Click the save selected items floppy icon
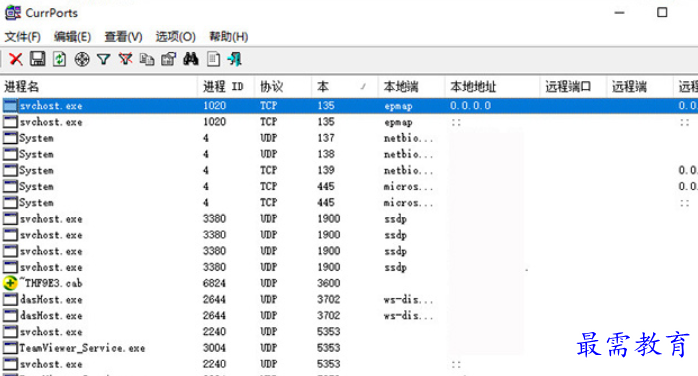 37,59
